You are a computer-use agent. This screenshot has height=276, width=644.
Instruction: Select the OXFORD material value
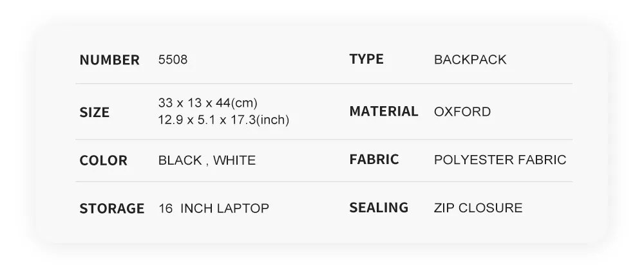(x=462, y=112)
